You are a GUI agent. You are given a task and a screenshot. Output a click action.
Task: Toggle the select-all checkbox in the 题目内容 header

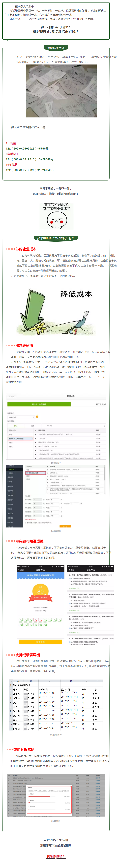pyautogui.click(x=35, y=430)
